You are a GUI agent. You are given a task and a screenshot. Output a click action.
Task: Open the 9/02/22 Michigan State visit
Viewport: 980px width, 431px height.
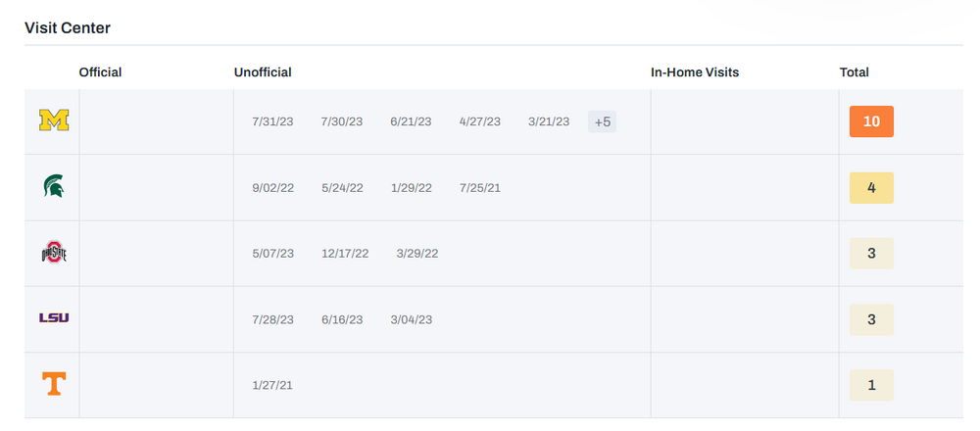[x=272, y=187]
